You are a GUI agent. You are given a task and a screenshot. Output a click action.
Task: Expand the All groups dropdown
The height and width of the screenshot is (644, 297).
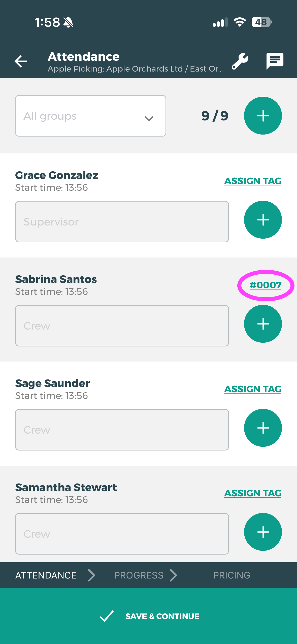pos(91,116)
